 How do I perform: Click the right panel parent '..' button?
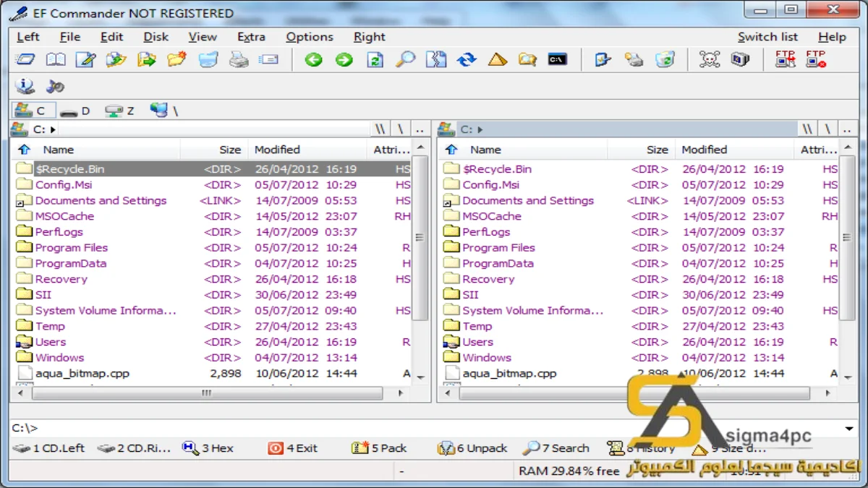point(847,129)
